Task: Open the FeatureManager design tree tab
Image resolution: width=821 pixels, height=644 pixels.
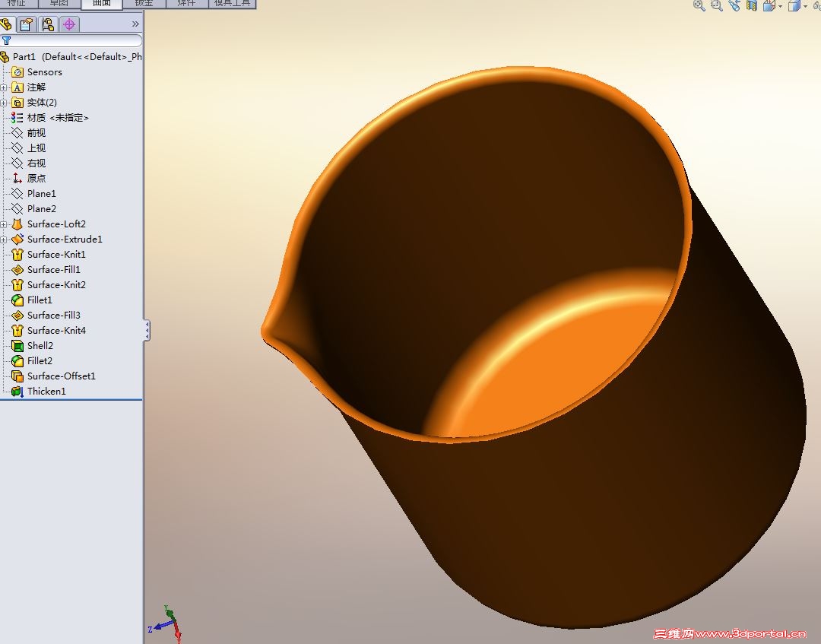Action: (6, 24)
